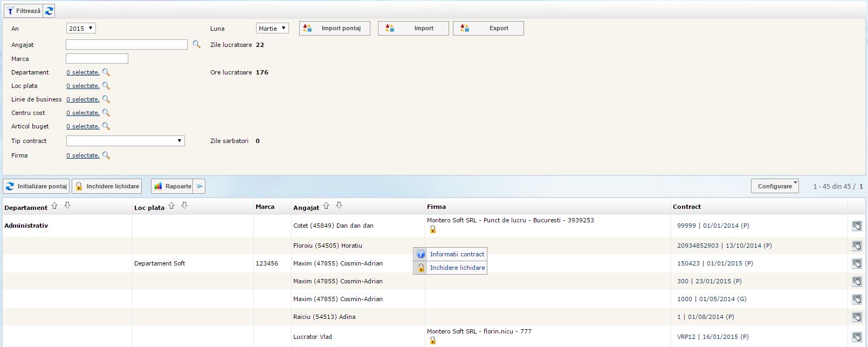The height and width of the screenshot is (347, 868).
Task: Open Departament search magnifier icon
Action: click(106, 72)
